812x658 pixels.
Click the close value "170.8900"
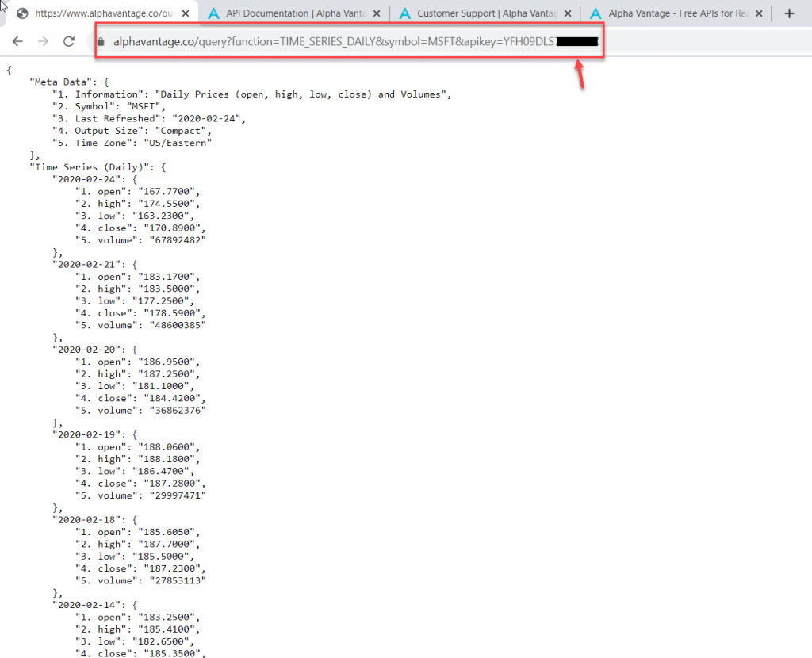(172, 228)
